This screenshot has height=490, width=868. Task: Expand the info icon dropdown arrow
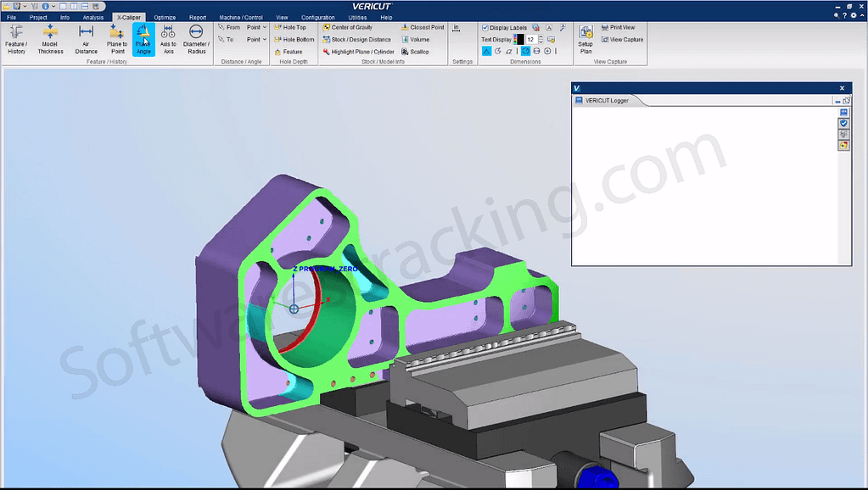click(53, 6)
